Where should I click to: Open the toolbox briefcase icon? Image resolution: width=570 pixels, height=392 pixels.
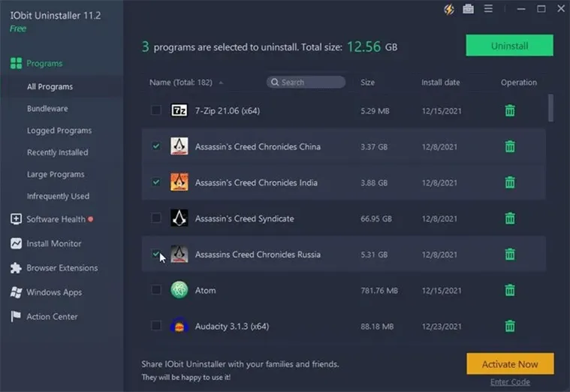[x=468, y=9]
